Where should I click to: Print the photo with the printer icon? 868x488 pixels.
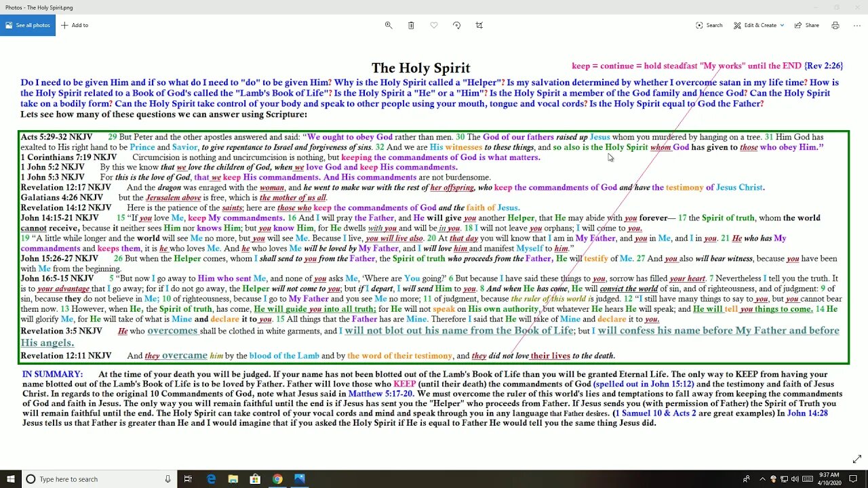click(835, 25)
